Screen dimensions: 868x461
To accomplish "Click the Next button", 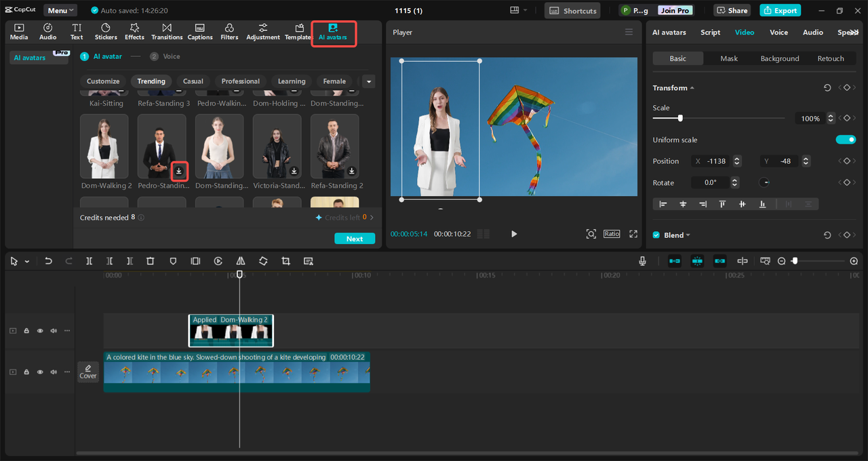I will click(x=355, y=239).
